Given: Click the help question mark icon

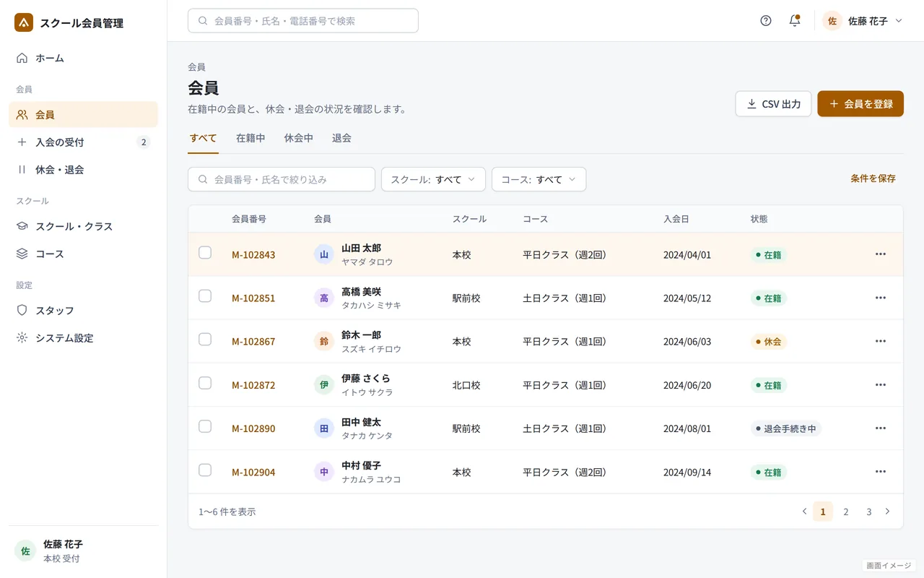Looking at the screenshot, I should click(x=766, y=21).
